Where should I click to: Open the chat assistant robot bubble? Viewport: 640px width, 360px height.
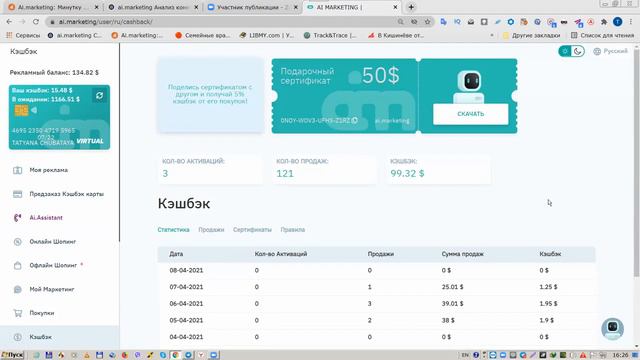[x=612, y=329]
